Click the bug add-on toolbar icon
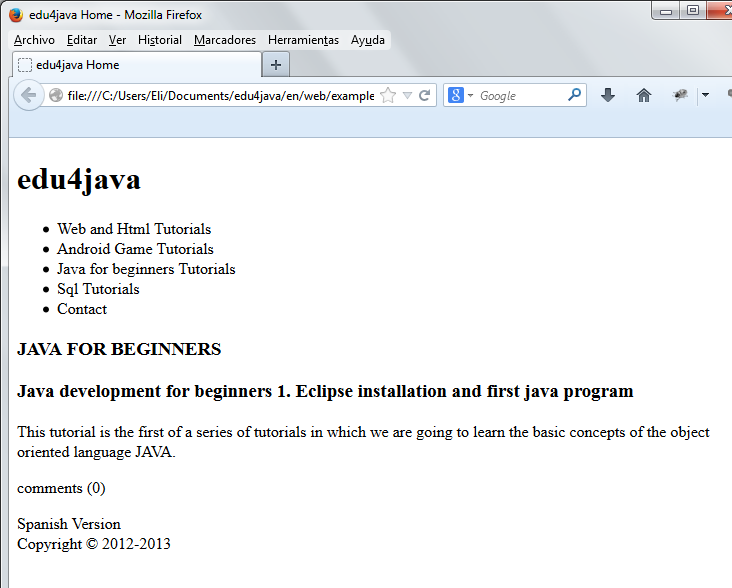Viewport: 732px width, 588px height. click(x=680, y=96)
